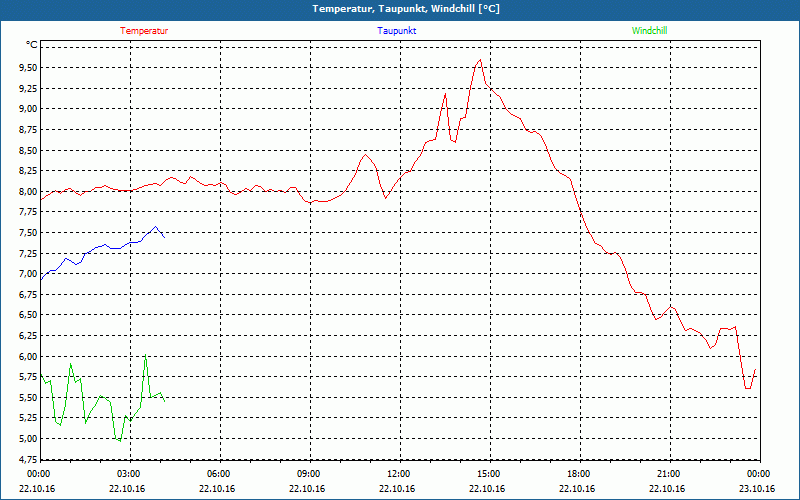Click the 9,50 y-axis value
This screenshot has width=800, height=500.
[28, 67]
